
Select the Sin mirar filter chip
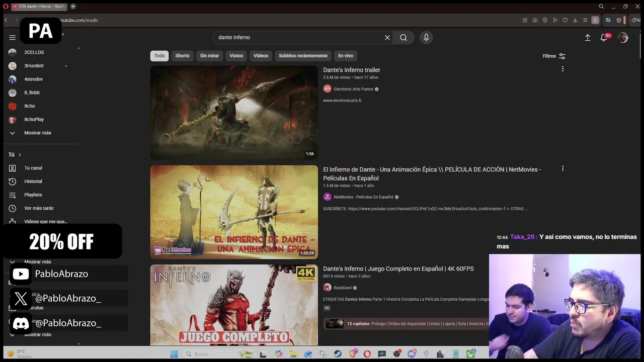[x=209, y=56]
